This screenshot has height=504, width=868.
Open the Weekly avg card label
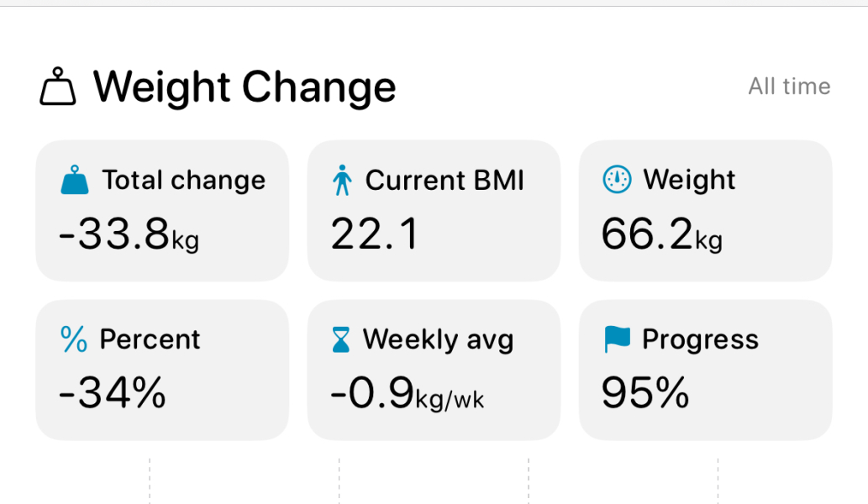pyautogui.click(x=438, y=339)
